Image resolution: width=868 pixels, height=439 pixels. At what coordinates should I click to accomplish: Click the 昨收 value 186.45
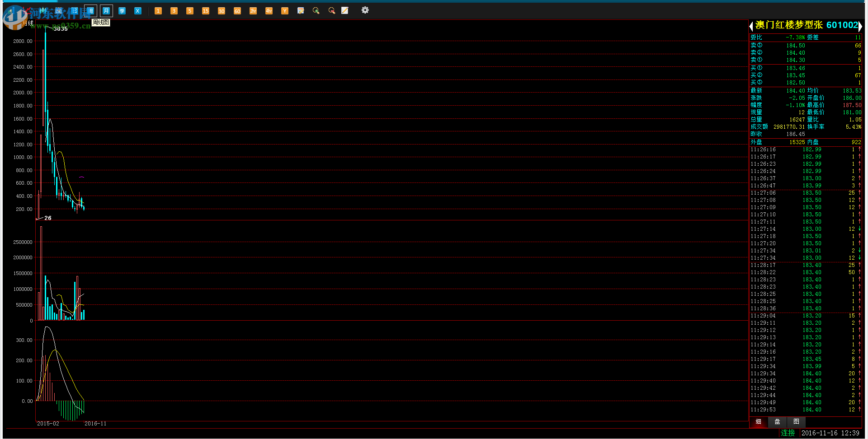pos(795,134)
